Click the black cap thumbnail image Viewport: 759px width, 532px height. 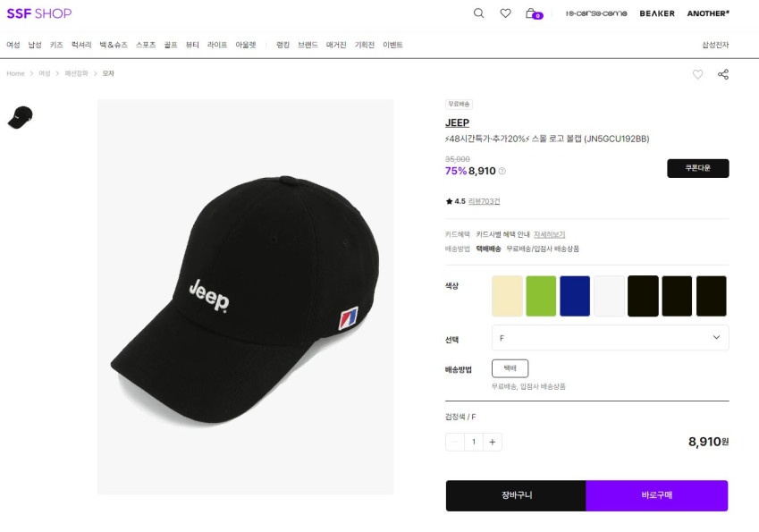pyautogui.click(x=20, y=117)
